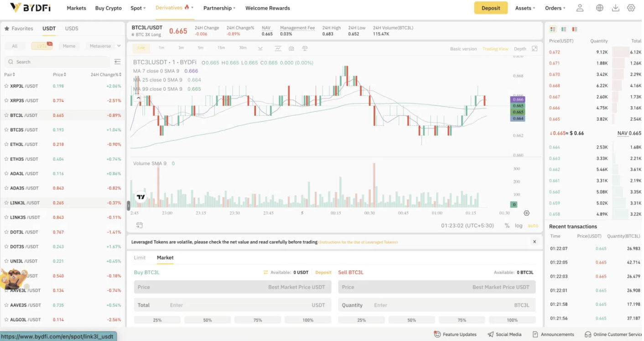
Task: Expand the Derivatives menu dropdown
Action: (175, 8)
